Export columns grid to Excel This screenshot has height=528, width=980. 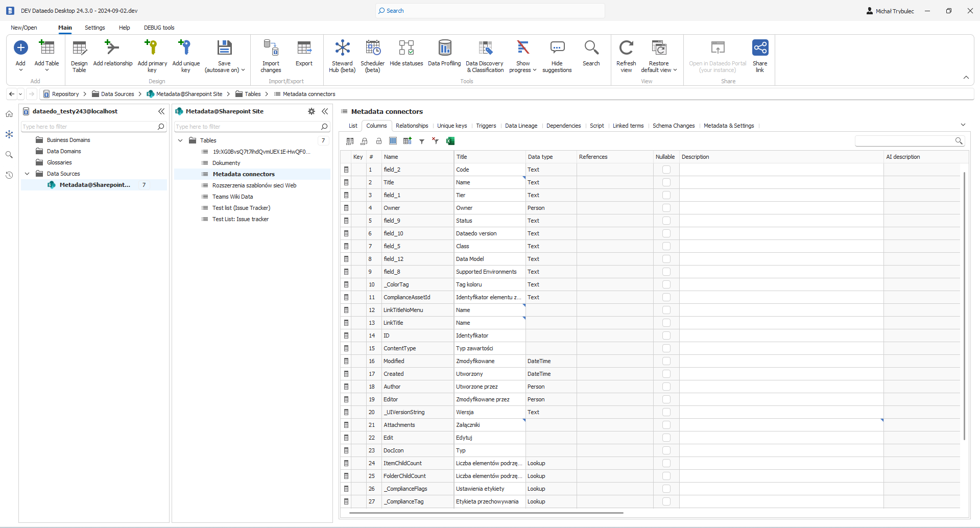coord(450,141)
